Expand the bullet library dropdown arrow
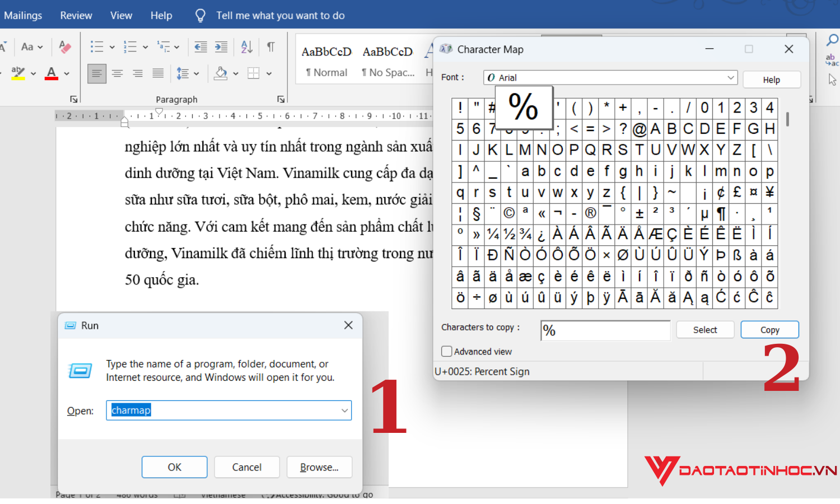This screenshot has height=504, width=840. click(x=112, y=48)
